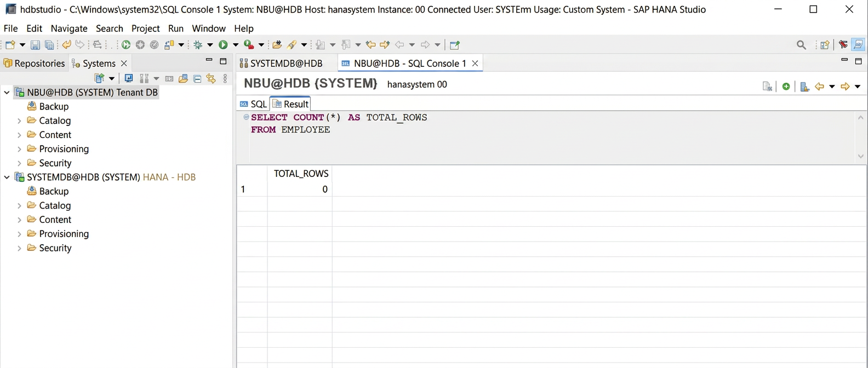Open the Navigate menu

(x=69, y=28)
